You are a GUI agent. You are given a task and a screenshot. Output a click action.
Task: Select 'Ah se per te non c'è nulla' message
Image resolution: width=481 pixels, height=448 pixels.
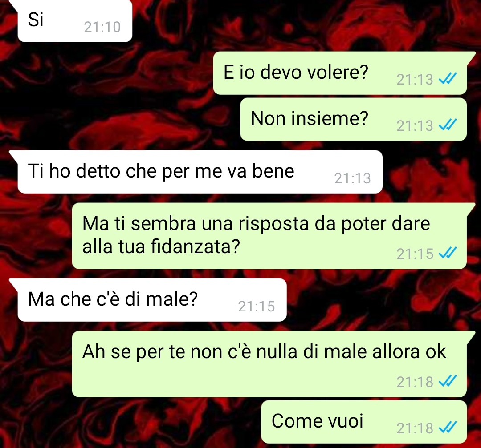(x=269, y=364)
